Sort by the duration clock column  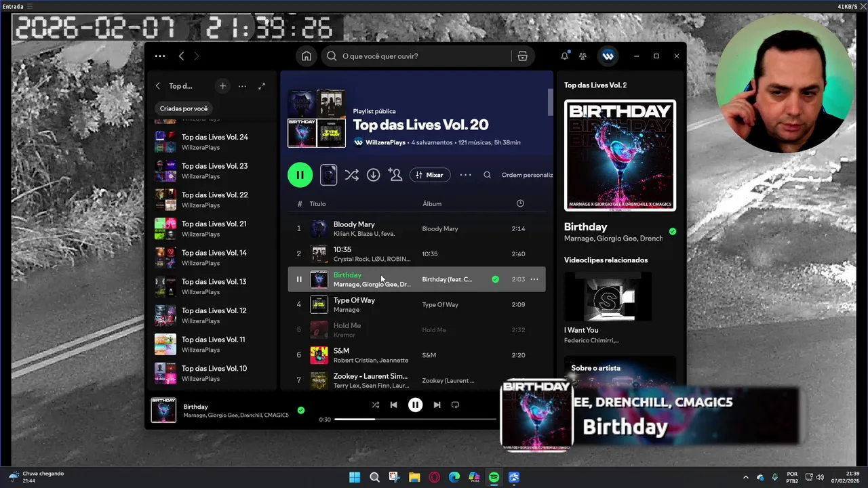tap(520, 203)
